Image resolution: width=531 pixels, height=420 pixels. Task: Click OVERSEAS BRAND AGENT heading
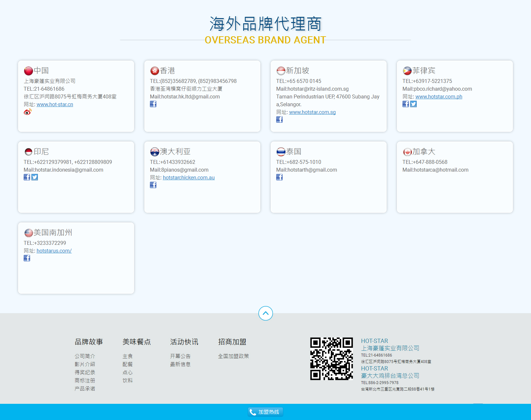coord(265,40)
